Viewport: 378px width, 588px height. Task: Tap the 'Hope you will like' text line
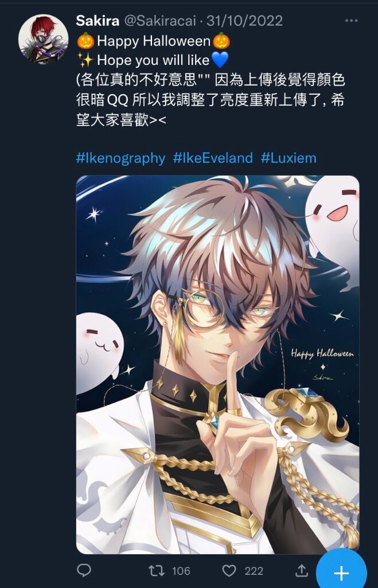(153, 60)
